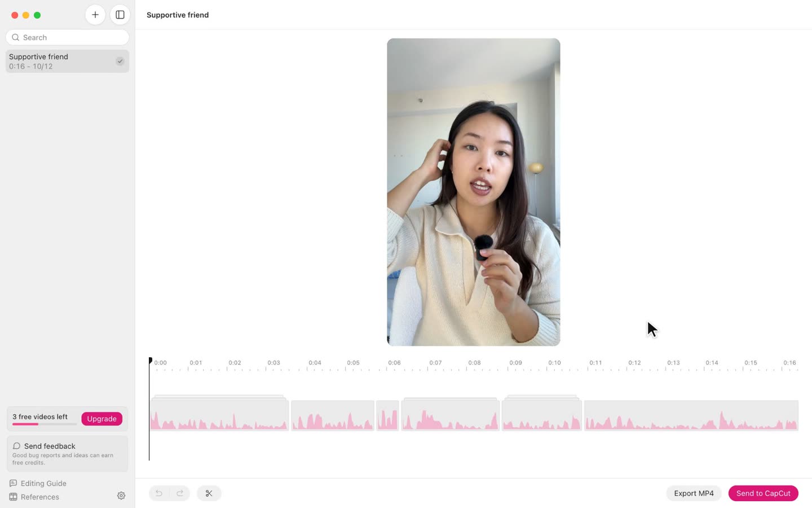Screen dimensions: 812x508
Task: Click the green macOS fullscreen window button
Action: click(37, 15)
